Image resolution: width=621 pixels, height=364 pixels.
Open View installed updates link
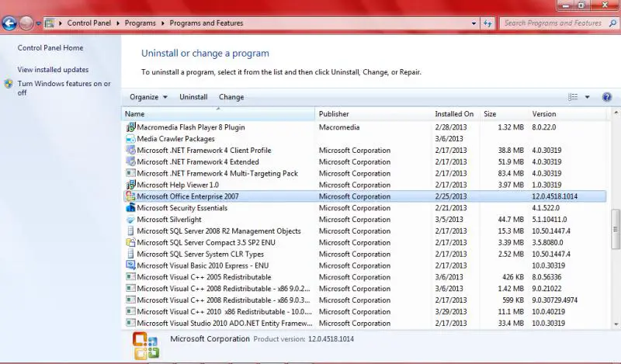point(53,69)
